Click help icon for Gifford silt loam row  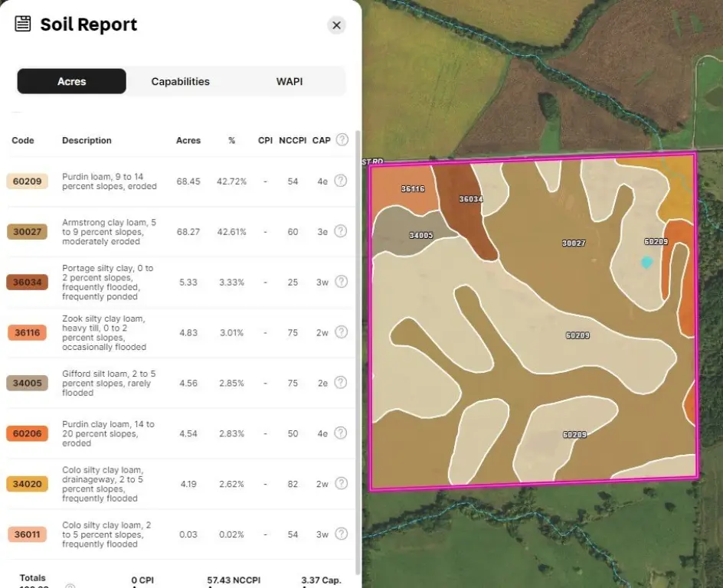click(x=341, y=383)
